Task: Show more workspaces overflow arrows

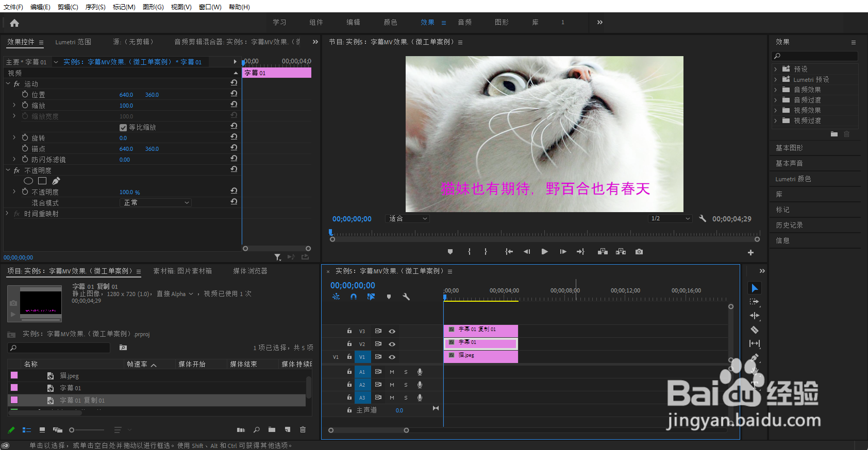Action: coord(599,22)
